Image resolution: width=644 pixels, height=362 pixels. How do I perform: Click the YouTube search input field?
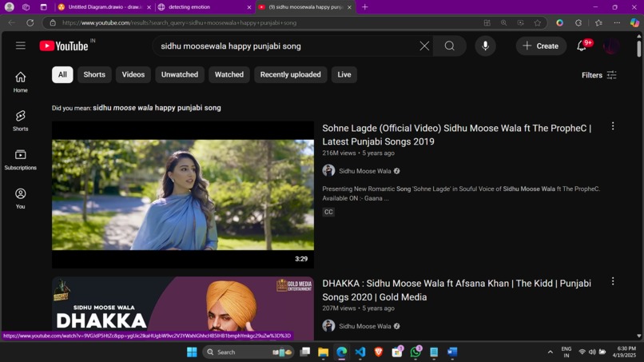pos(288,46)
